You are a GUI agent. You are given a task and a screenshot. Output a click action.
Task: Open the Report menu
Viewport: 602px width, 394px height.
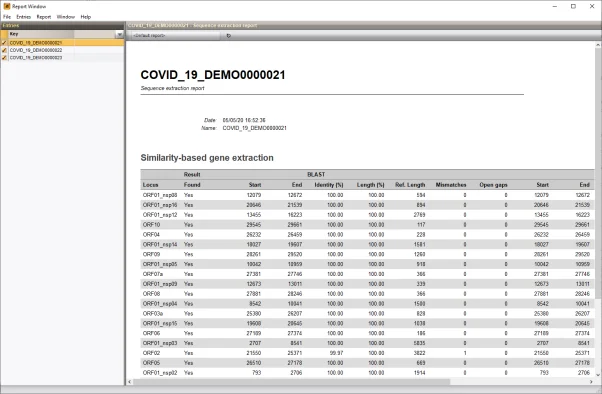coord(44,17)
